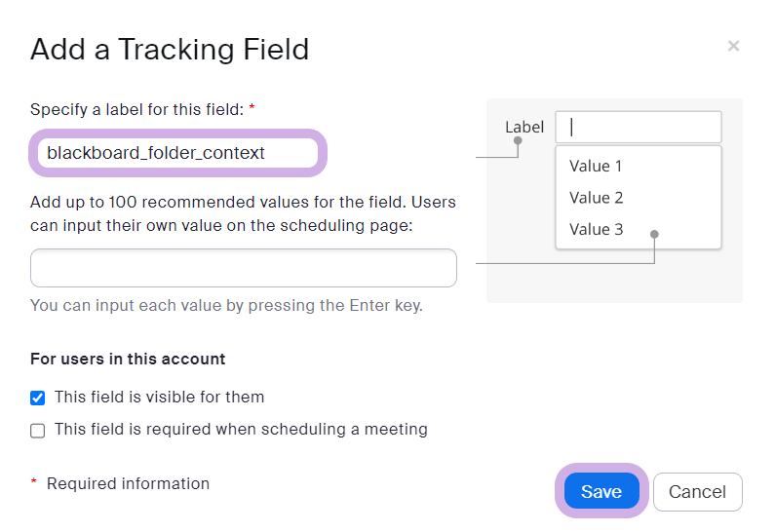The image size is (775, 532).
Task: Select Value 2 in the preview dropdown
Action: (x=596, y=198)
